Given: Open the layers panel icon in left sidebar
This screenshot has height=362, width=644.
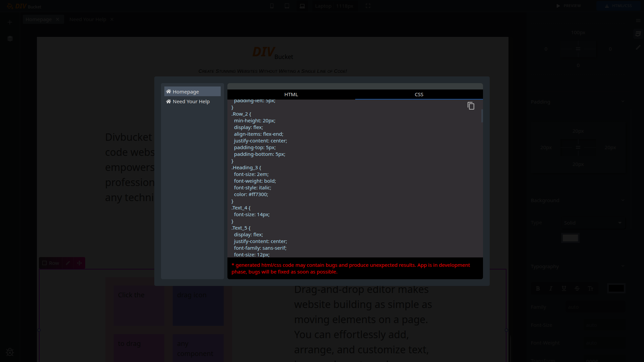Looking at the screenshot, I should 10,39.
